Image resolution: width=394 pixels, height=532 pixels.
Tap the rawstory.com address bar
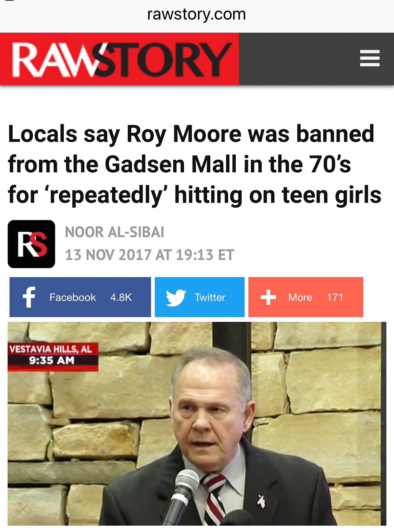pyautogui.click(x=197, y=14)
